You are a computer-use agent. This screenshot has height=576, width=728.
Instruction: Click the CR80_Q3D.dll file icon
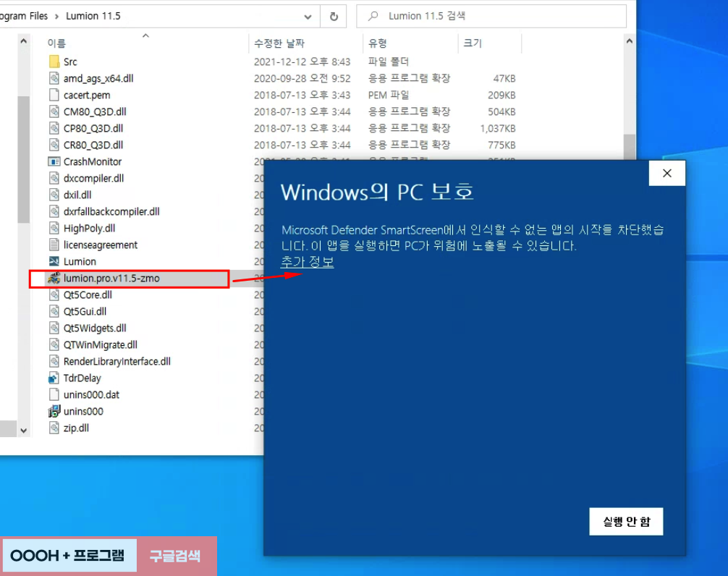[x=54, y=145]
